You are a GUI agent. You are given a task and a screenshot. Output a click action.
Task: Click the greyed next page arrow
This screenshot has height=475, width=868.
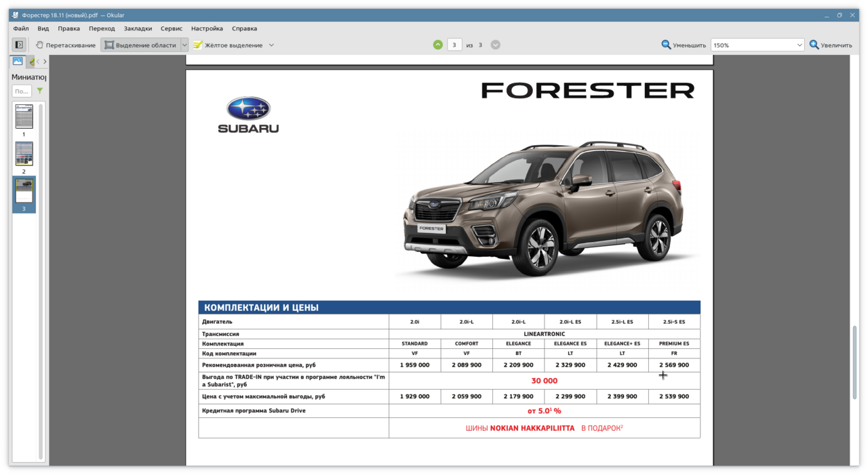coord(496,45)
